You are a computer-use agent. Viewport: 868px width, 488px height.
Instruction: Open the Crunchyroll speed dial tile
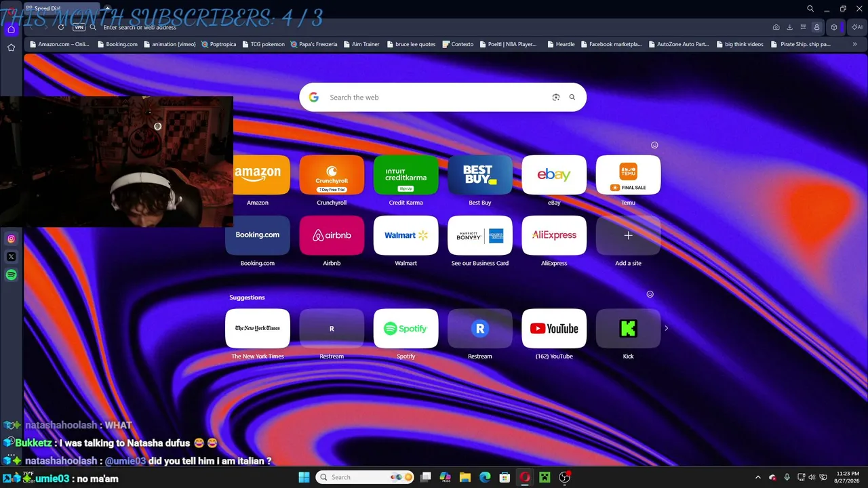coord(332,175)
